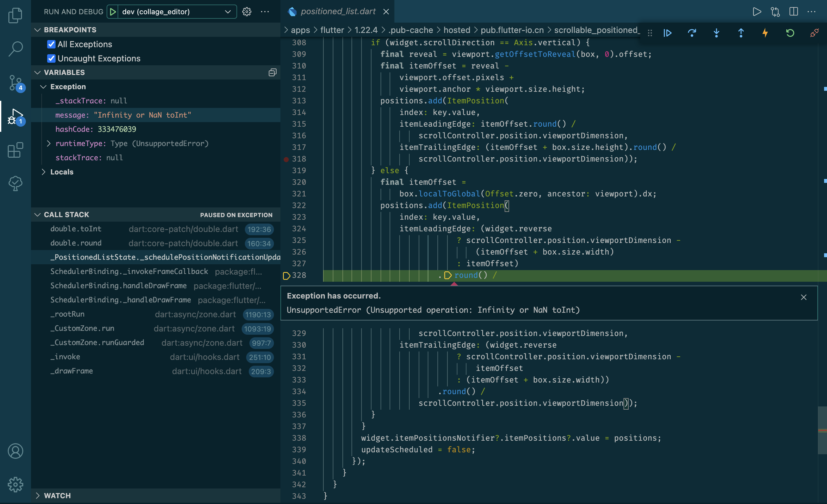Click hosted in the breadcrumb trail

456,30
